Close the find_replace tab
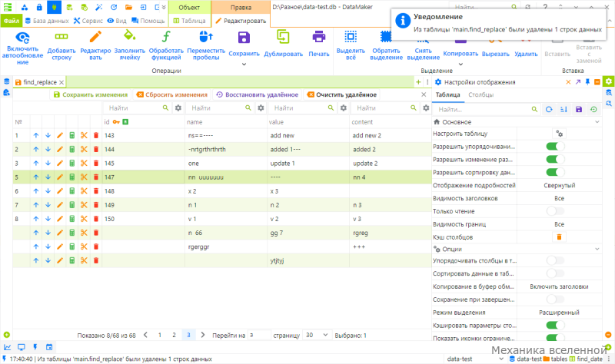The width and height of the screenshot is (615, 364). (61, 82)
